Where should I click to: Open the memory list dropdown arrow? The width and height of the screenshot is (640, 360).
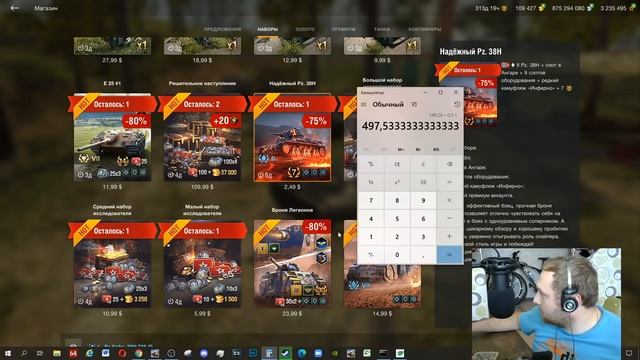coord(453,149)
